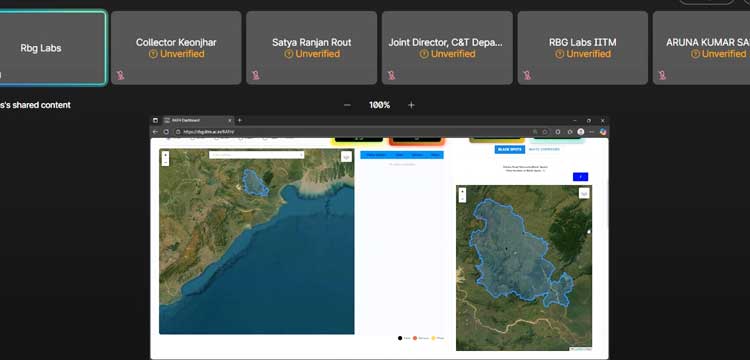Click the browser address bar URL

pyautogui.click(x=209, y=131)
